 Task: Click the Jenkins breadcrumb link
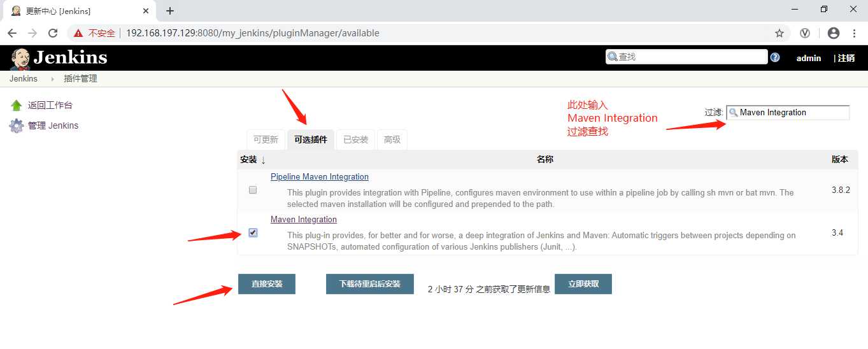[24, 79]
